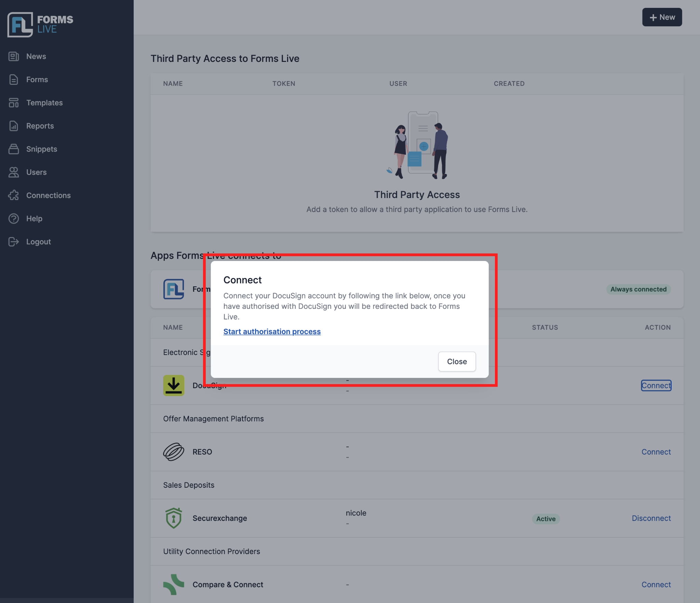700x603 pixels.
Task: Open Help from the sidebar menu
Action: pyautogui.click(x=34, y=219)
